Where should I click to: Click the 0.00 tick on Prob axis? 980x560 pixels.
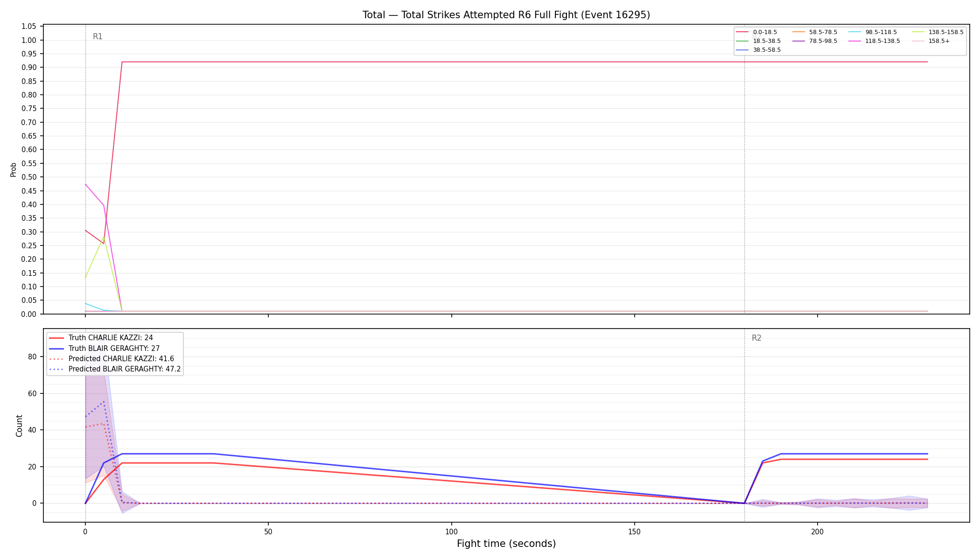pos(29,314)
